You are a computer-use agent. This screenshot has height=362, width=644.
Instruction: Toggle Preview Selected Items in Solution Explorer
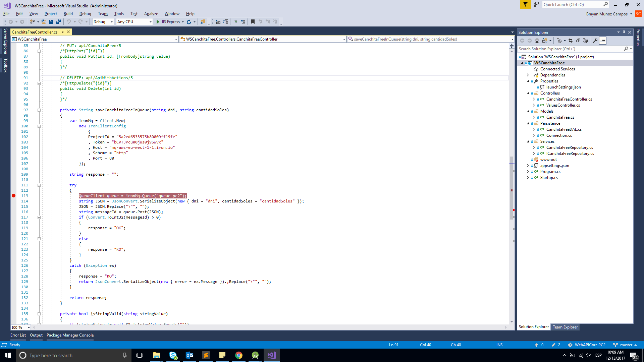[603, 41]
